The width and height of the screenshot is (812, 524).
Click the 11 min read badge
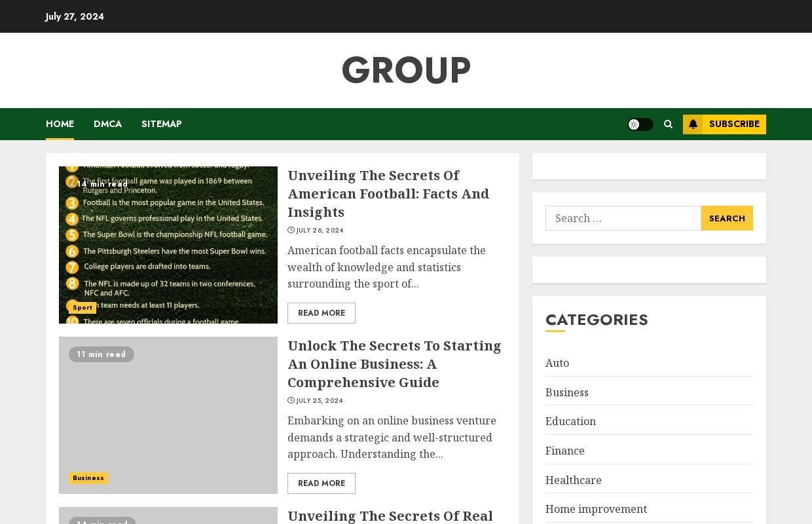click(101, 354)
